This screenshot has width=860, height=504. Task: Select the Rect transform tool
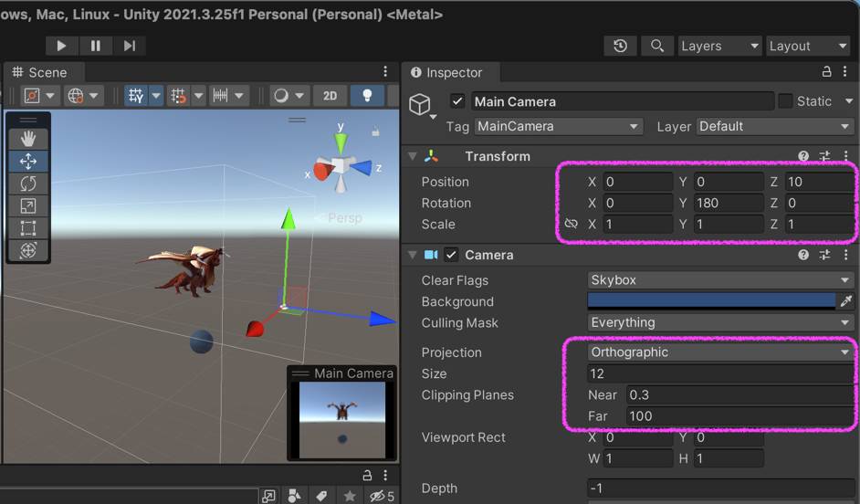(x=28, y=228)
